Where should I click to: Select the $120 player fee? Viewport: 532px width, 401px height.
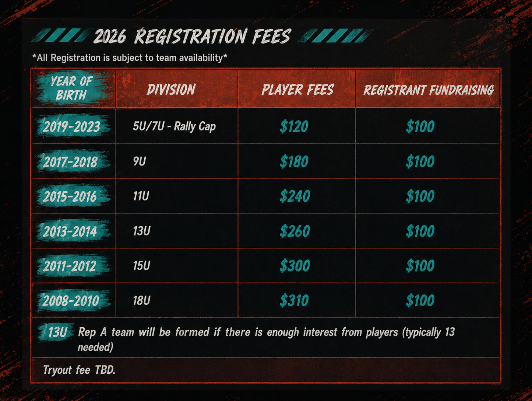click(x=294, y=126)
